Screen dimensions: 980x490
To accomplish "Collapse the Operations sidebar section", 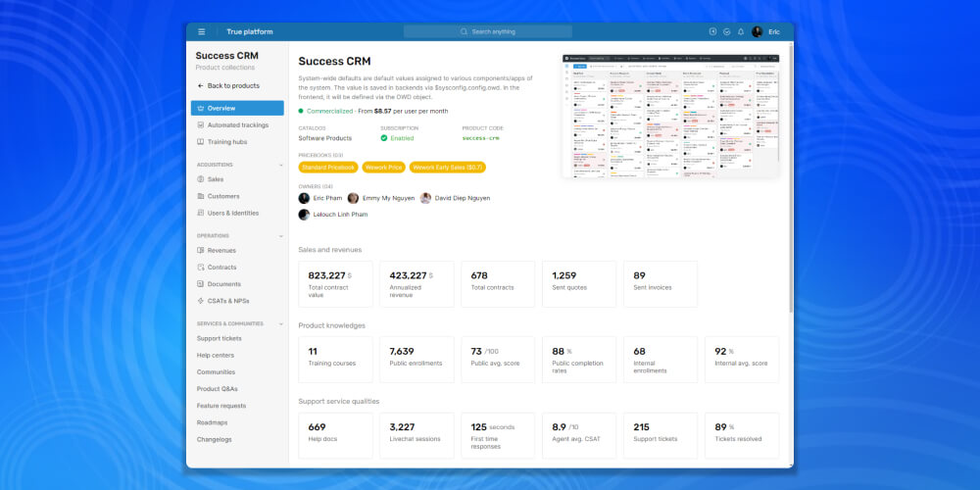I will pos(280,236).
